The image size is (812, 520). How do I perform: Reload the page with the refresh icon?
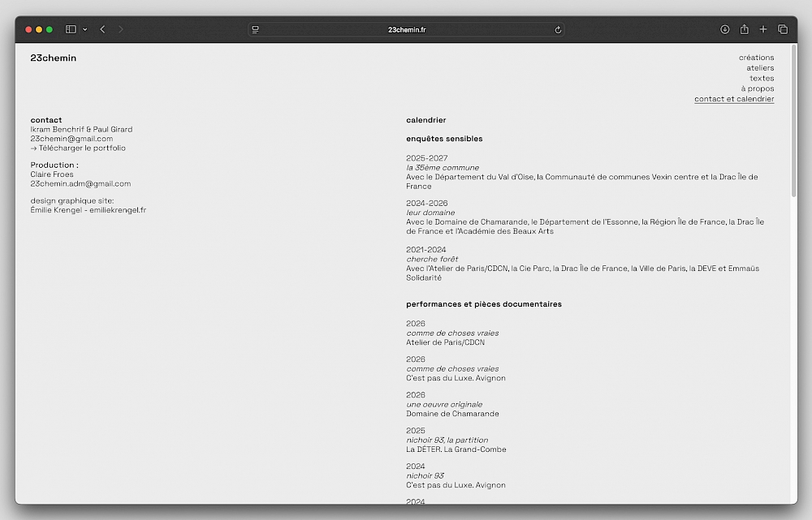pyautogui.click(x=558, y=29)
